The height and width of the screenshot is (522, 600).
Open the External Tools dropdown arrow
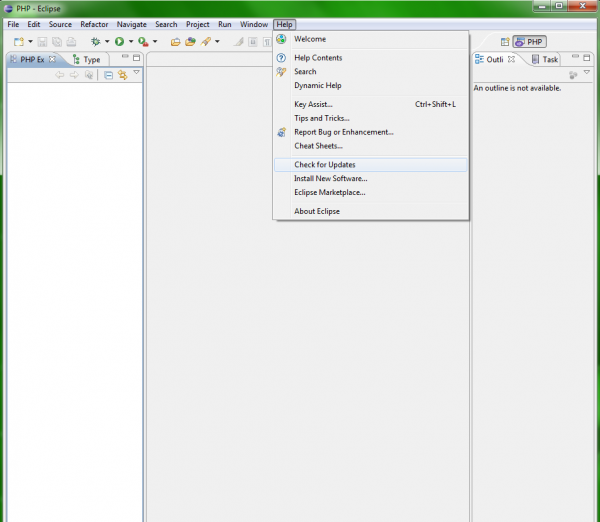pos(155,41)
